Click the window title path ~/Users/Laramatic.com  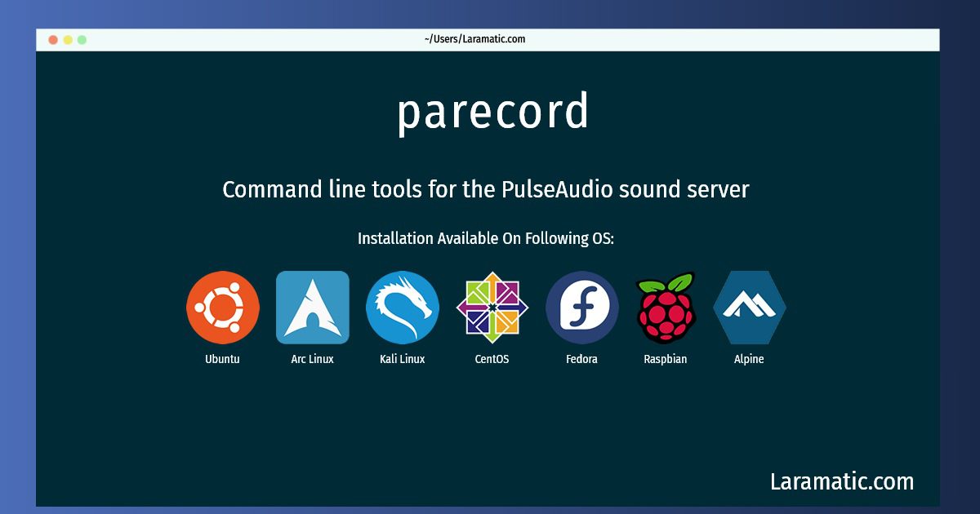(x=474, y=39)
